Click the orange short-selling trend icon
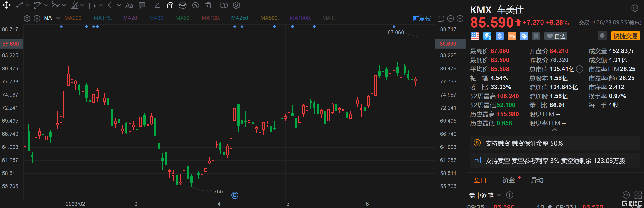Image resolution: width=644 pixels, height=208 pixels. pos(512,36)
